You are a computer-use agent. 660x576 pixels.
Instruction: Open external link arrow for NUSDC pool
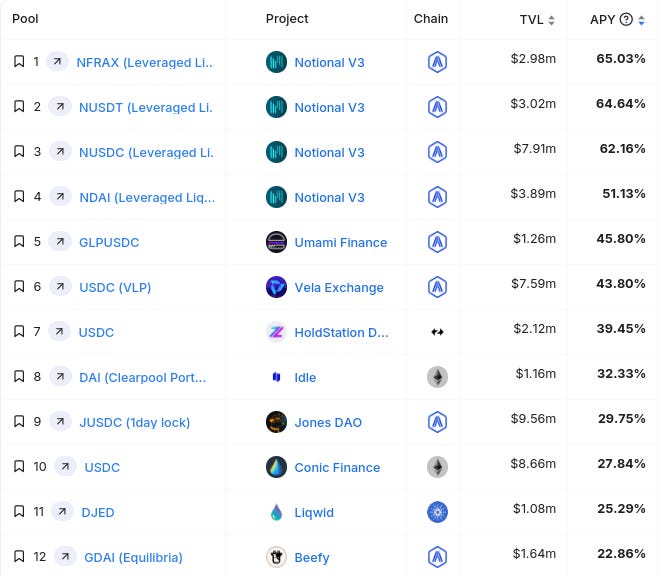click(x=60, y=151)
